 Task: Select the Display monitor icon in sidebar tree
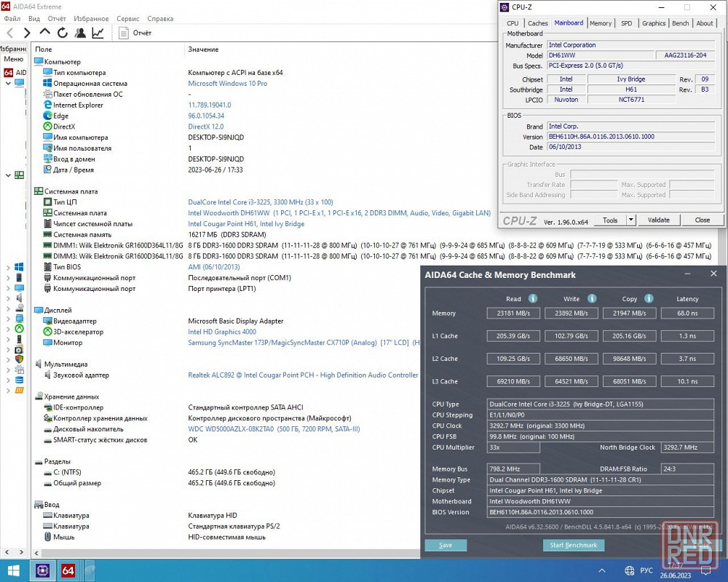point(19,288)
